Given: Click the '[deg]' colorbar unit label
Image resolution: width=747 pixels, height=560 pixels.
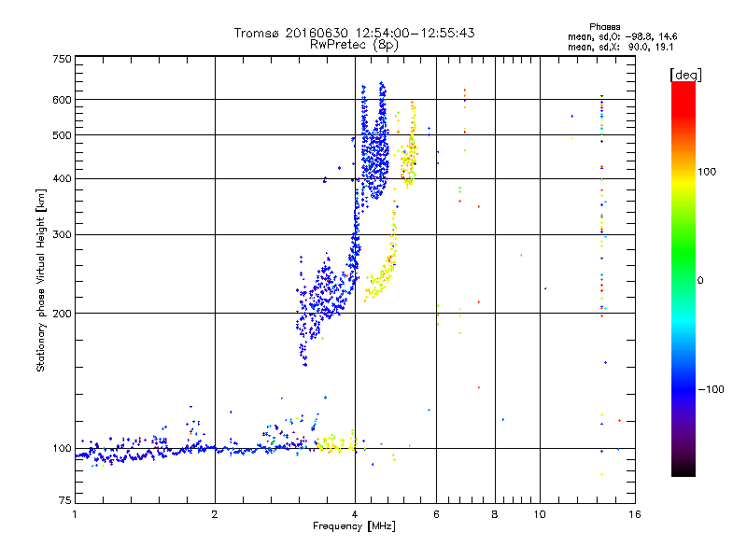Looking at the screenshot, I should click(685, 76).
